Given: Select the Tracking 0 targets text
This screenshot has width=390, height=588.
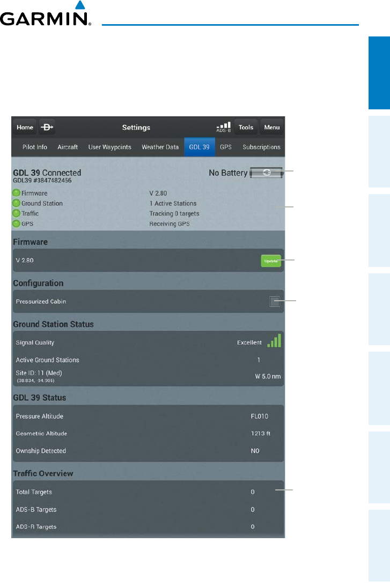Looking at the screenshot, I should coord(174,213).
